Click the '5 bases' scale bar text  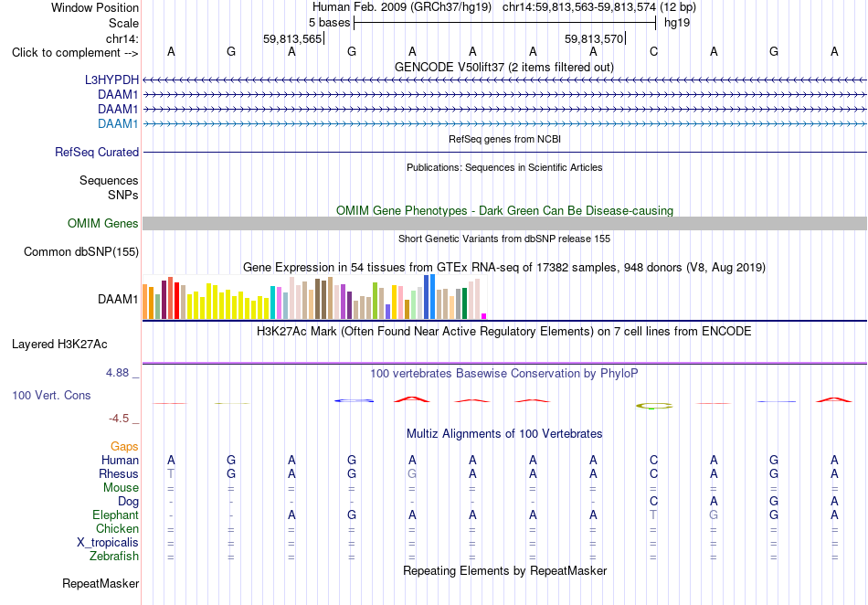click(x=329, y=23)
